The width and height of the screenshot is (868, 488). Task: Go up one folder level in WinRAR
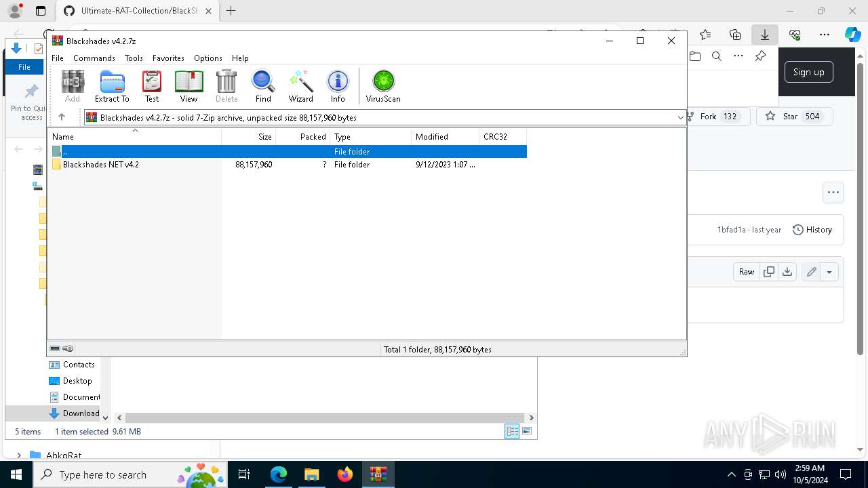[62, 117]
